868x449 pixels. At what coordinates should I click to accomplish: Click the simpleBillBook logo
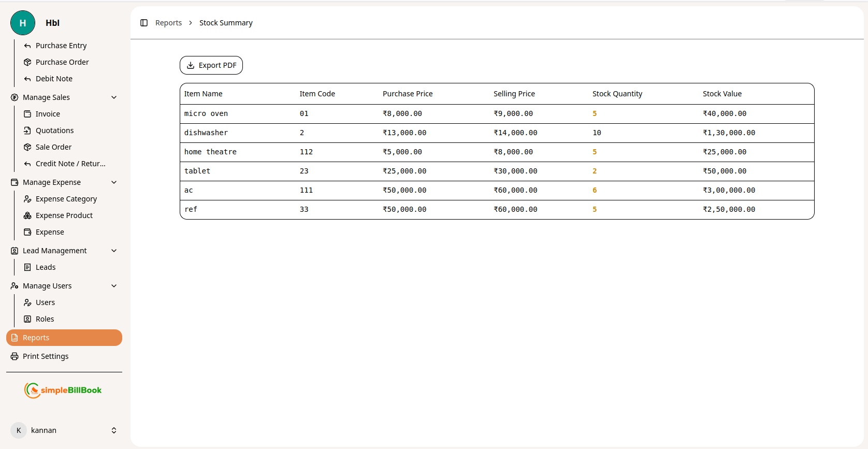coord(63,390)
